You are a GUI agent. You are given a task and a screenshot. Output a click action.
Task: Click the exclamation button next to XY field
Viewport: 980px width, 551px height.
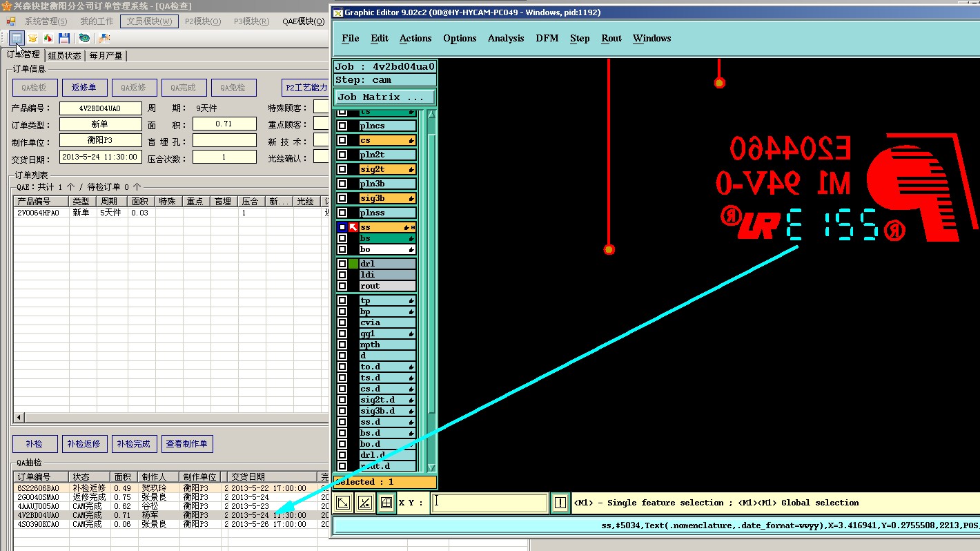click(560, 503)
